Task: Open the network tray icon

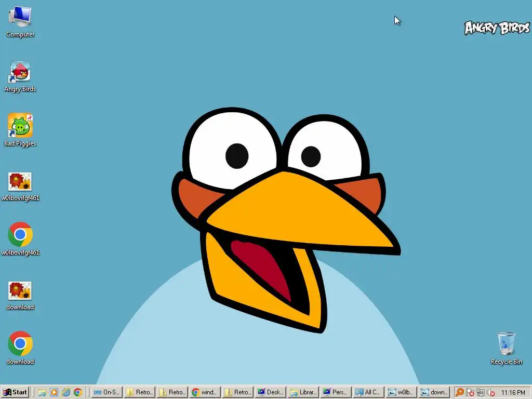Action: click(481, 392)
